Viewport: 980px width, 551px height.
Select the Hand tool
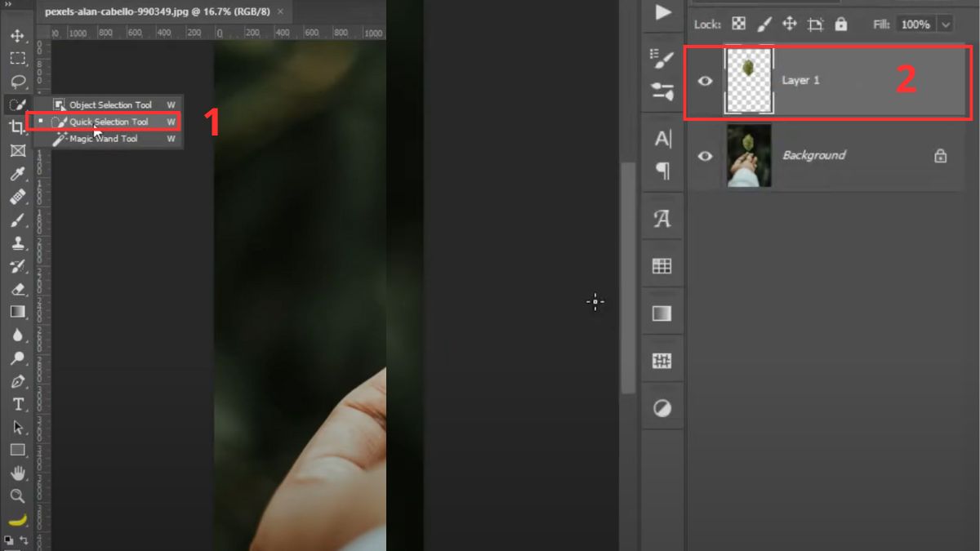pos(17,473)
